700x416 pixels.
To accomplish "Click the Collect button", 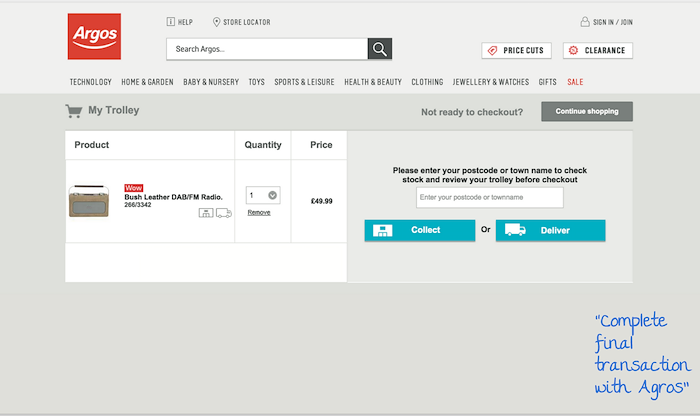I will 420,230.
